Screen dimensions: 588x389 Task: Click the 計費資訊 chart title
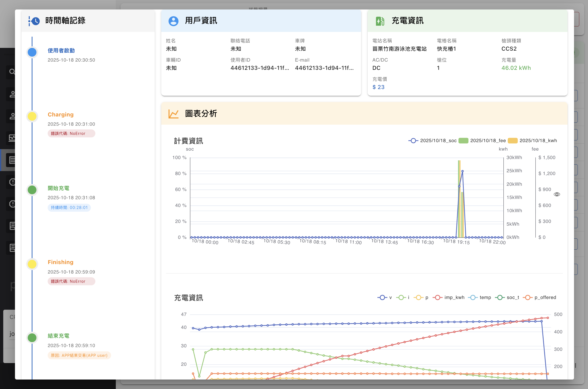[x=188, y=141]
